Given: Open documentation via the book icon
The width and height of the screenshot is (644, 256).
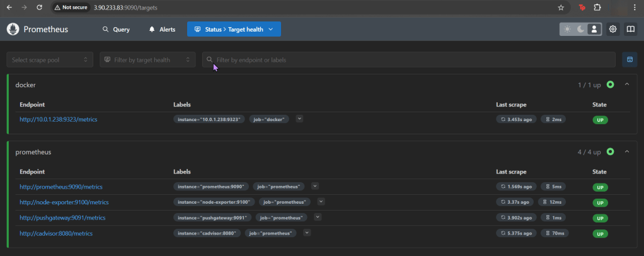Looking at the screenshot, I should (630, 30).
